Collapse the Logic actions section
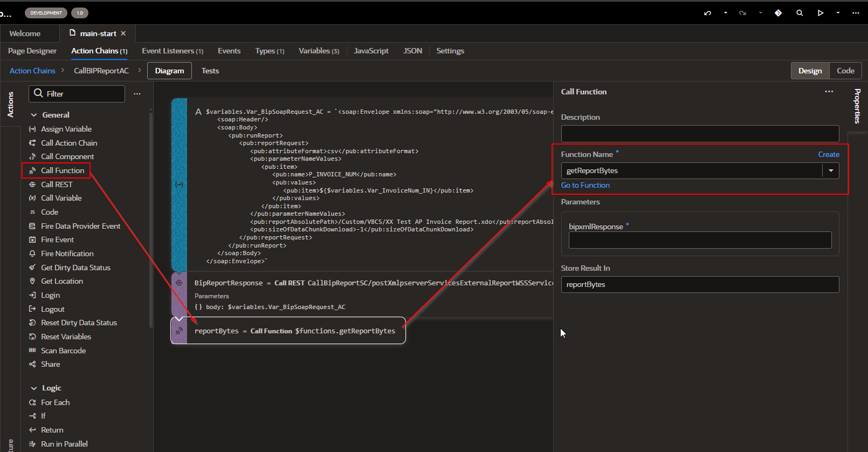The image size is (868, 452). [34, 388]
